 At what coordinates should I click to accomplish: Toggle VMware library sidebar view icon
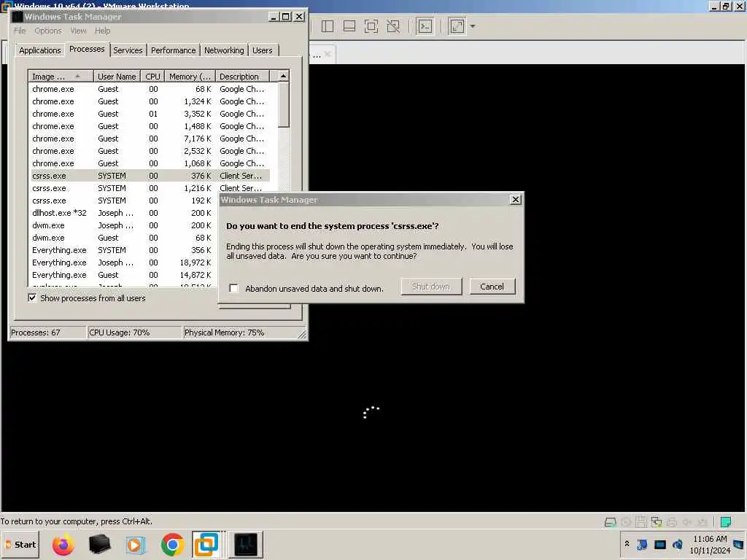tap(328, 26)
